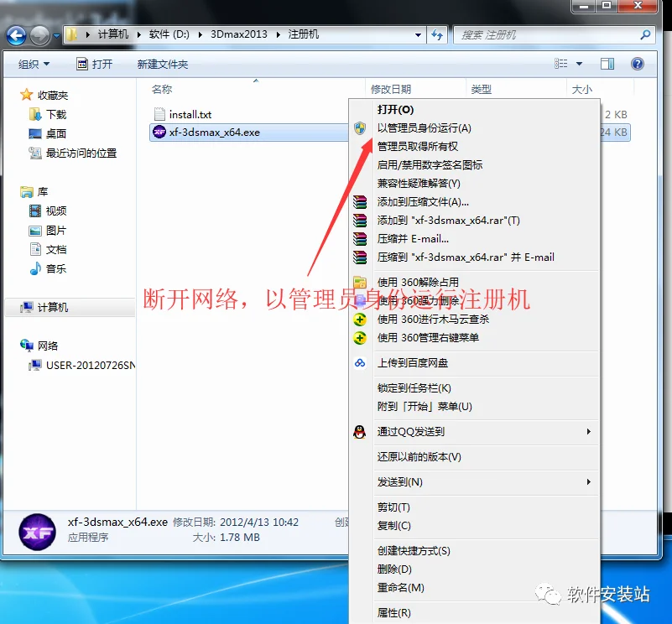The width and height of the screenshot is (672, 624).
Task: Choose 删除(D) in context menu
Action: pos(475,569)
